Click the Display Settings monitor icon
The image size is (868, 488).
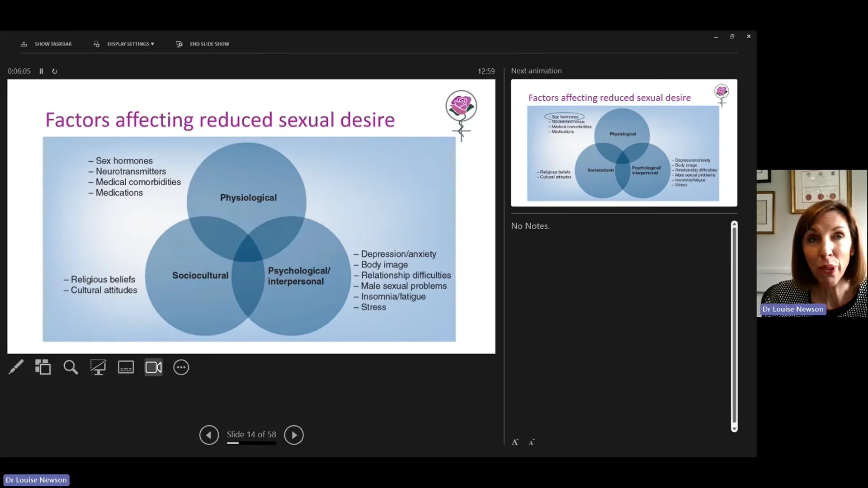(96, 44)
